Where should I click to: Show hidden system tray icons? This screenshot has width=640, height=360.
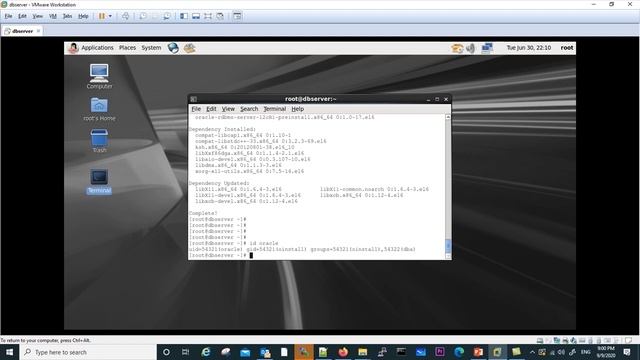[532, 352]
